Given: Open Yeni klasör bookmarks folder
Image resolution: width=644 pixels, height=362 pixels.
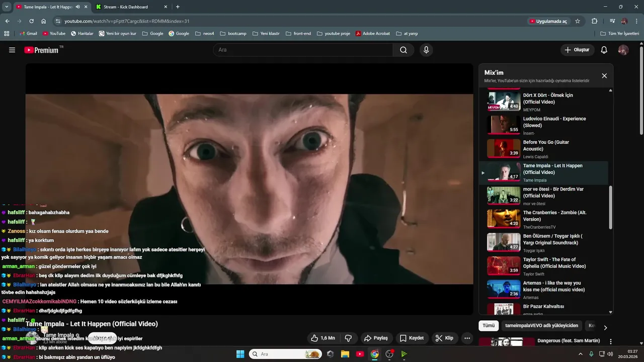Looking at the screenshot, I should pos(266,33).
